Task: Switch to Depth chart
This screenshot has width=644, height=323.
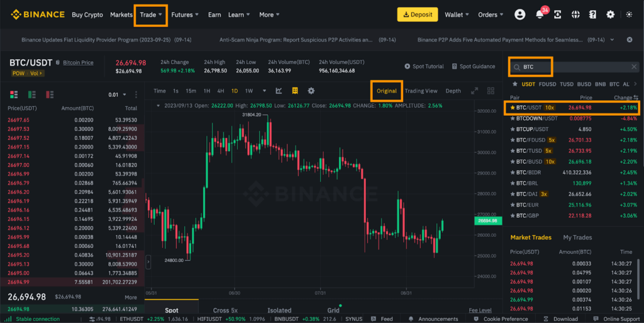Action: pos(453,91)
